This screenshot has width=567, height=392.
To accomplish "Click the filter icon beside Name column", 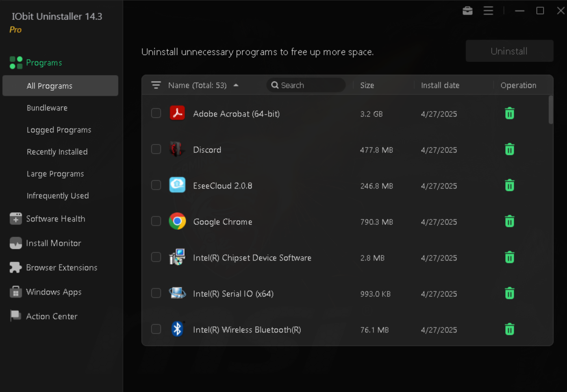I will coord(156,85).
